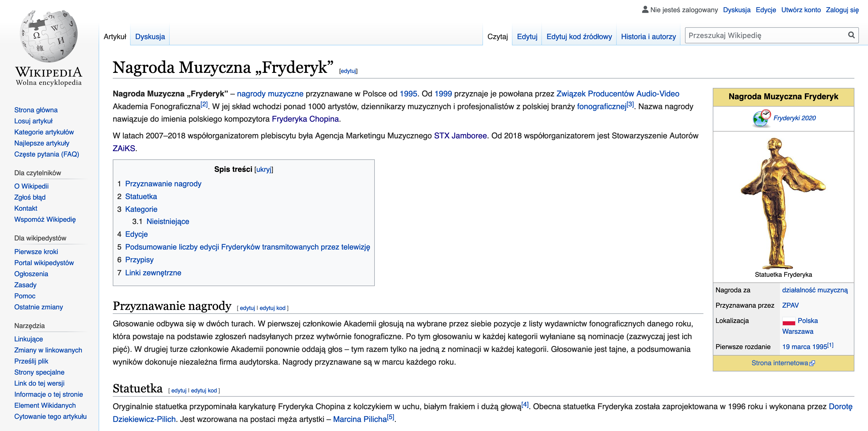868x431 pixels.
Task: Open Informacje o tej stronie link
Action: (x=48, y=395)
